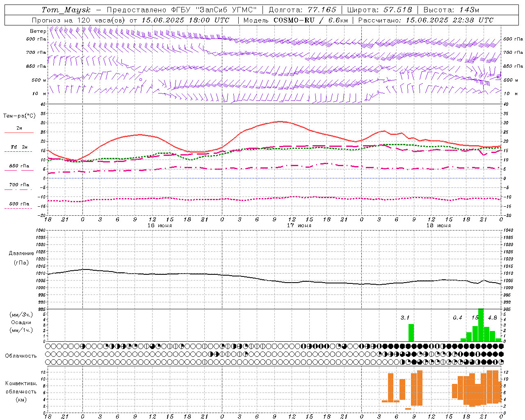Viewport: 525px width, 420px height.
Task: Click the (мм/1ч.) units label
Action: click(x=21, y=330)
